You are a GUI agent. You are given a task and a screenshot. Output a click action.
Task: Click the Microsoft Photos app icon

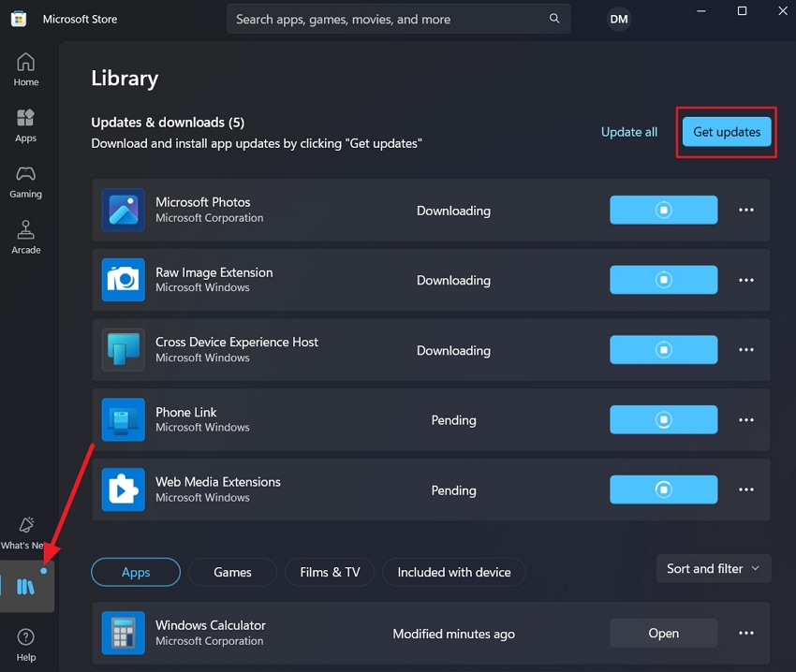tap(124, 211)
